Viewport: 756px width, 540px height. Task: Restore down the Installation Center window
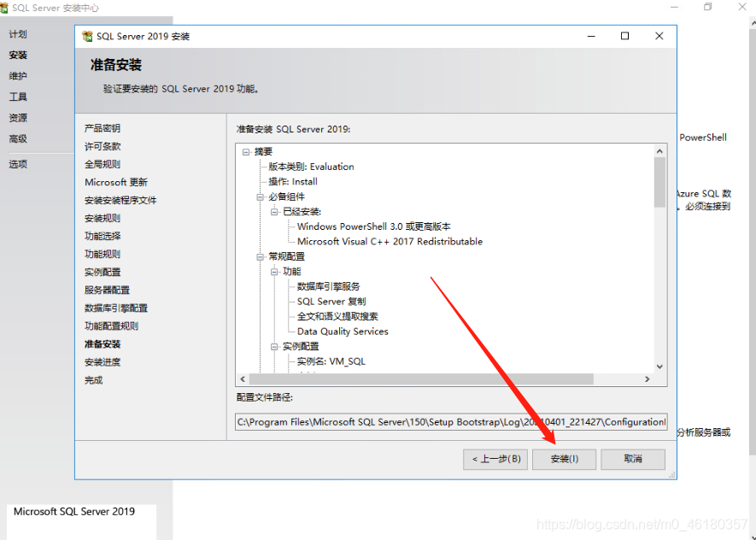coord(708,7)
